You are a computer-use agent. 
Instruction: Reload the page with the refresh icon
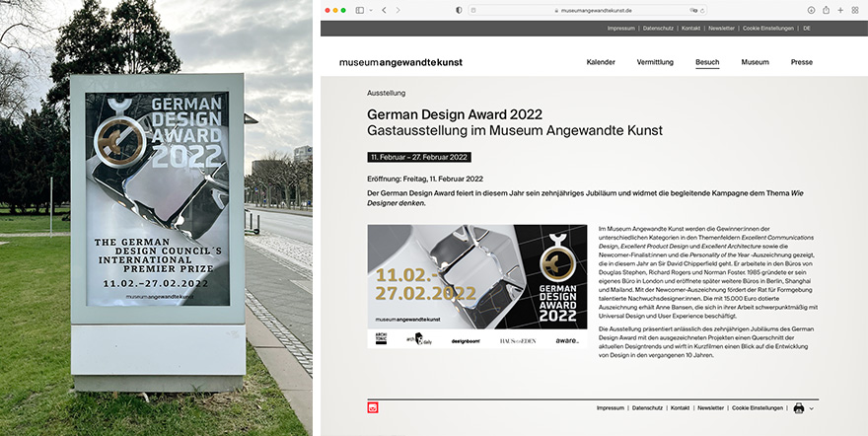coord(702,11)
